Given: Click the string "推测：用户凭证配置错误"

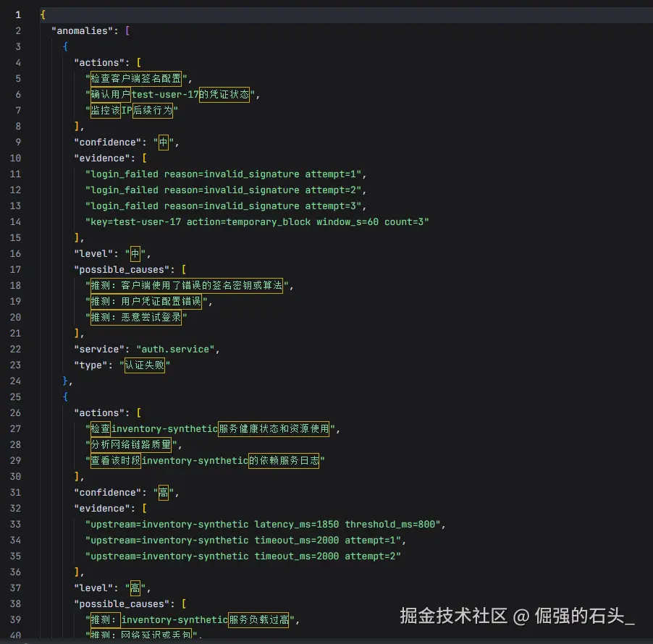Looking at the screenshot, I should click(x=146, y=302).
